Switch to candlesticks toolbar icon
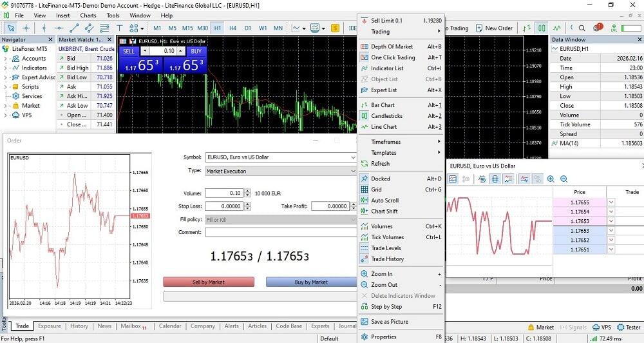 [542, 28]
